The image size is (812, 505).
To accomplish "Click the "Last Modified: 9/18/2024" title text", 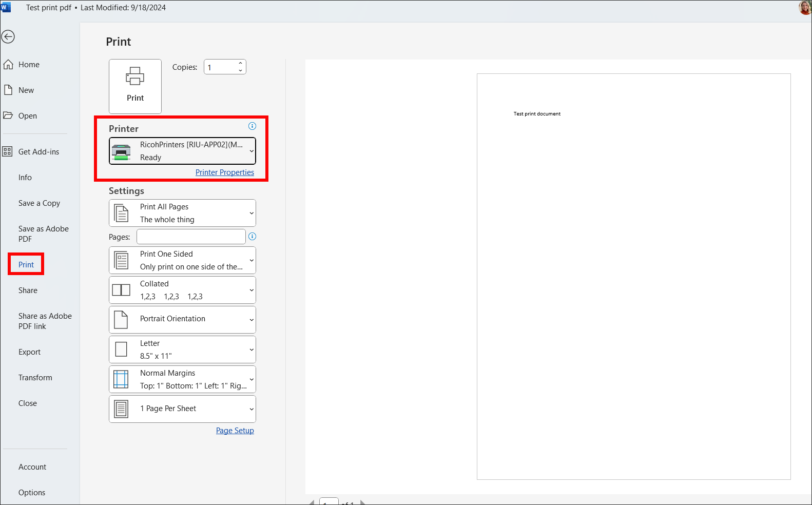I will pos(123,8).
